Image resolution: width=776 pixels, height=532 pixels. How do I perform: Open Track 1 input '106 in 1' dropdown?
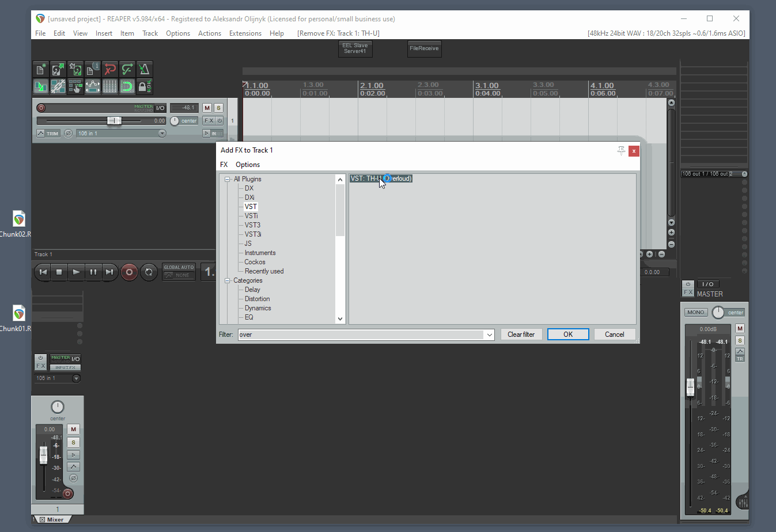[121, 133]
